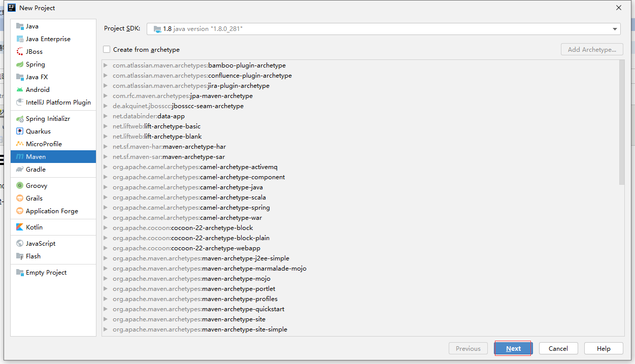
Task: Select maven-archetype-mojo row
Action: (360, 279)
